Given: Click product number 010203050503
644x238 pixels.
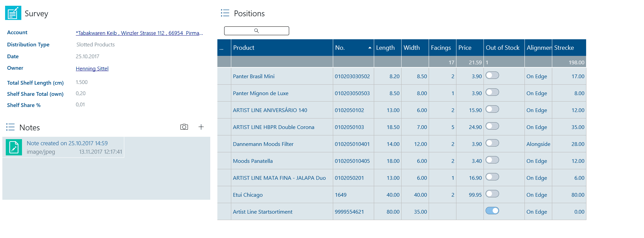Looking at the screenshot, I should point(352,93).
